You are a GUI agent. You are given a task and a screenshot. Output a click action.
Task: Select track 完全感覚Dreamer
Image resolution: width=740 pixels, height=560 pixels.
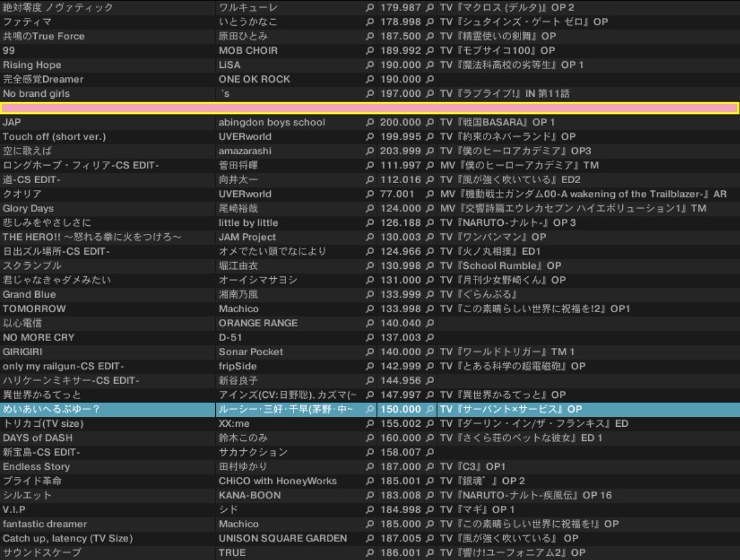click(43, 79)
